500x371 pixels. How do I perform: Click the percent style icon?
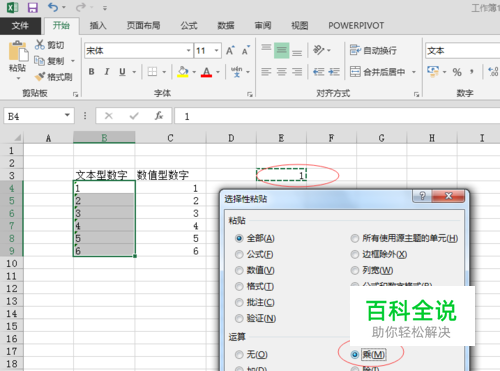coord(457,72)
